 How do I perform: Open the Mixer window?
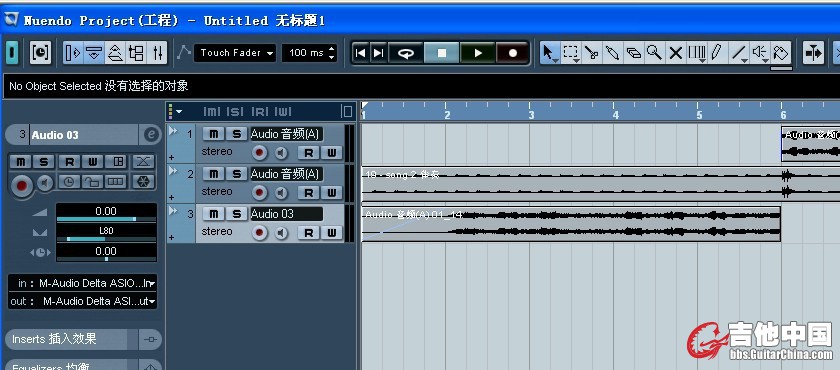[x=157, y=52]
